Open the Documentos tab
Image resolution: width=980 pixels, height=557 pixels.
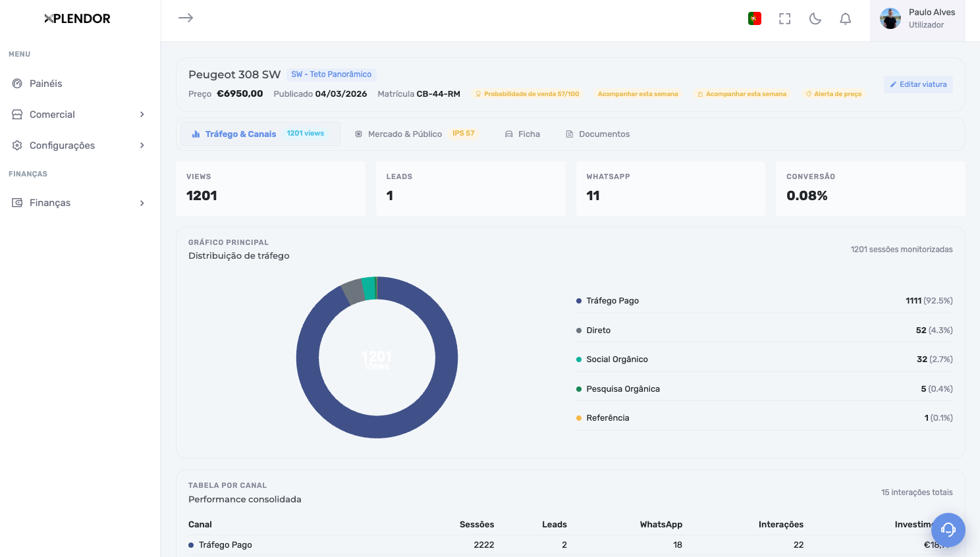click(x=597, y=134)
